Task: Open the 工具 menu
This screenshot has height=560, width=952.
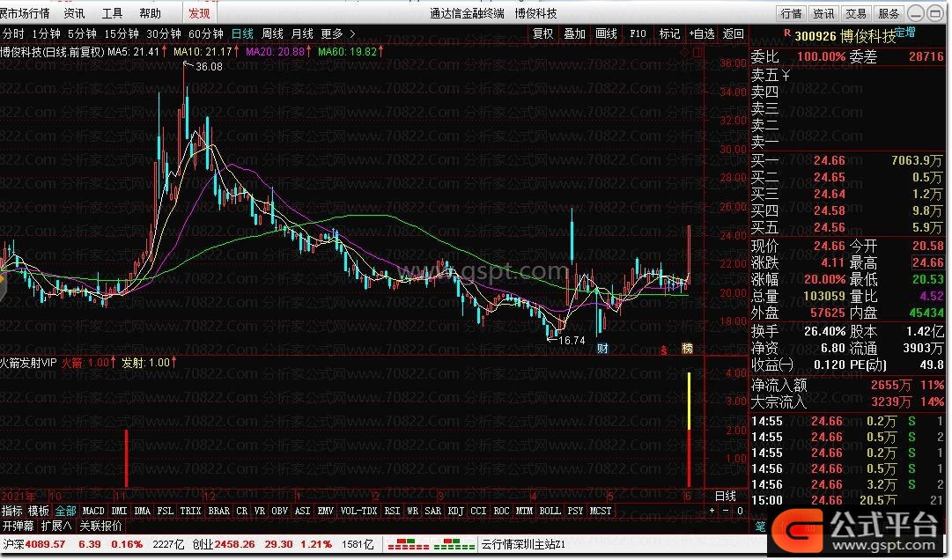Action: (x=112, y=12)
